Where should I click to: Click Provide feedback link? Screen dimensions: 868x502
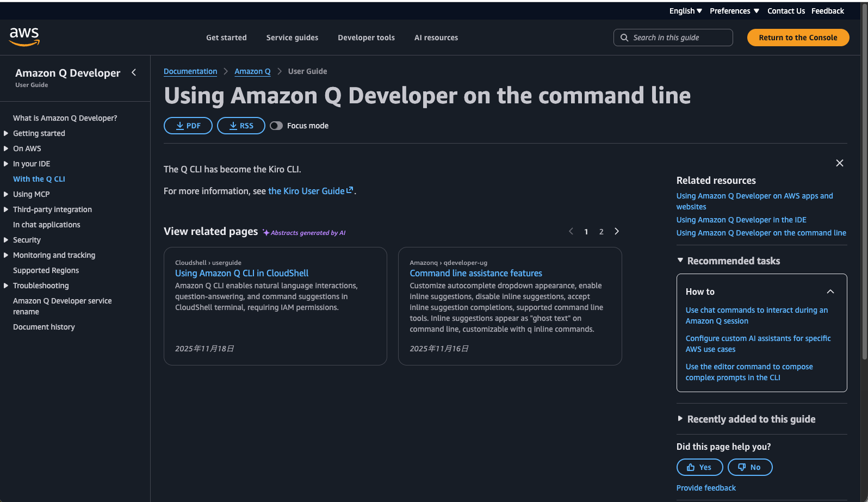coord(706,488)
